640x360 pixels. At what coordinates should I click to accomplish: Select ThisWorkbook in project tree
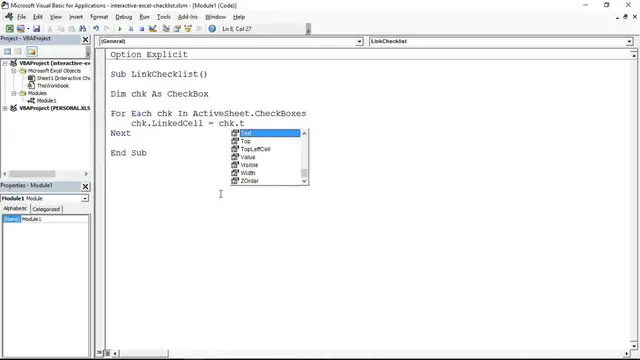point(53,86)
